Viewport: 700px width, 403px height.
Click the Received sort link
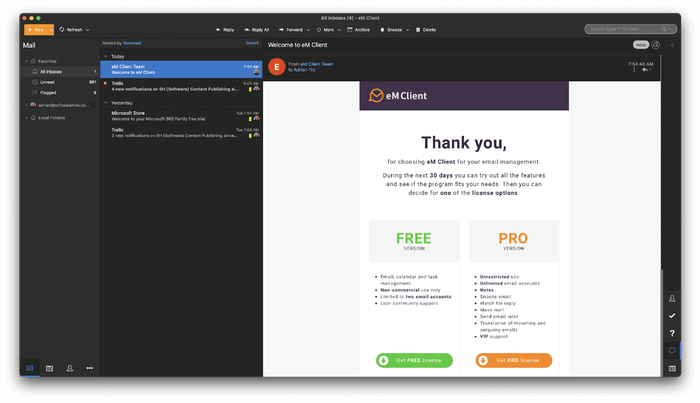click(x=132, y=43)
